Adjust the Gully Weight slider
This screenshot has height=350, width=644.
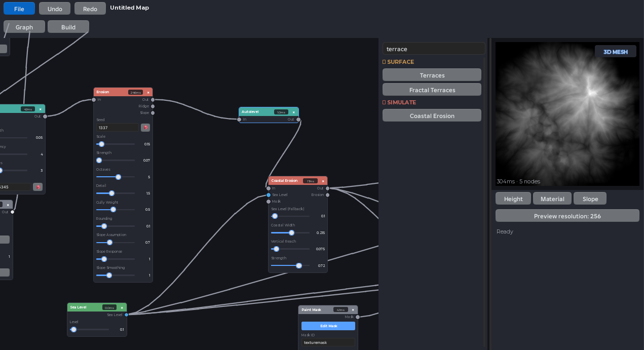click(116, 210)
